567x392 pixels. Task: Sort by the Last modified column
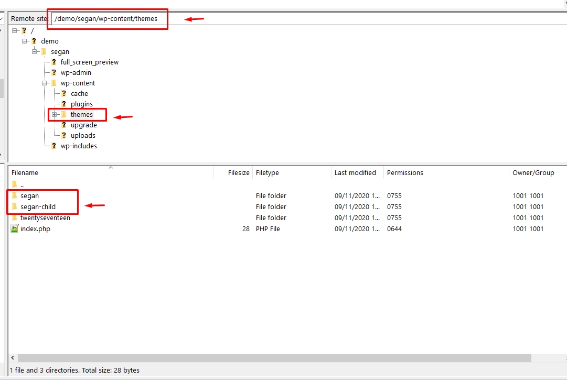pos(356,172)
